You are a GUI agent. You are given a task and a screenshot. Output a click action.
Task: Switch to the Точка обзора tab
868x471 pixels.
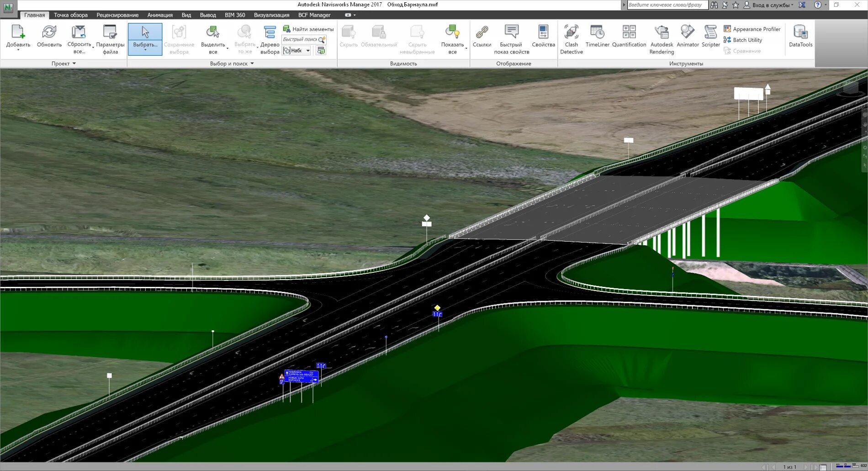(71, 15)
